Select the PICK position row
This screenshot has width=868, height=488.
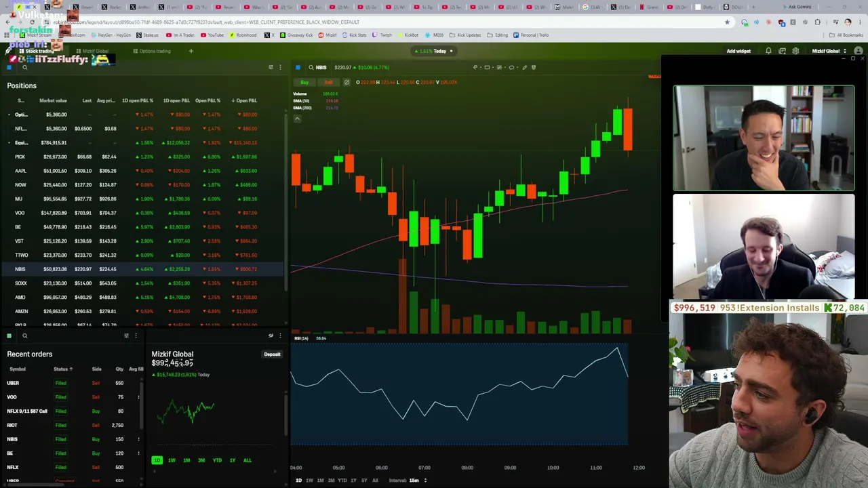coord(142,157)
